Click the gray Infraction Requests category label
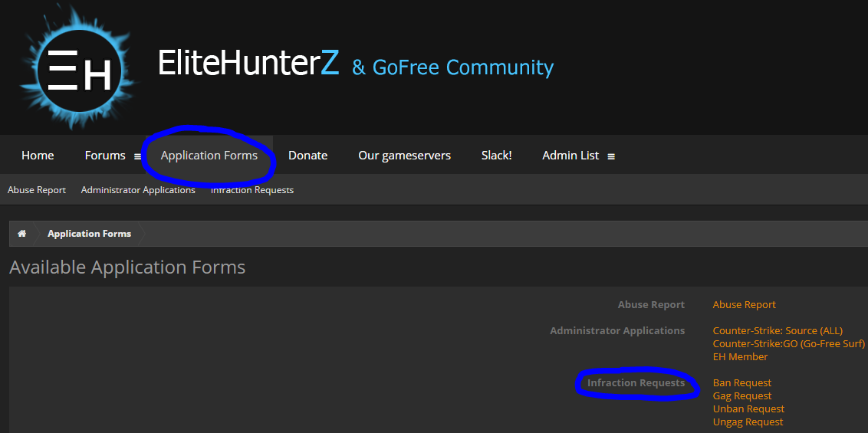Screen dimensions: 868x433 tap(636, 382)
